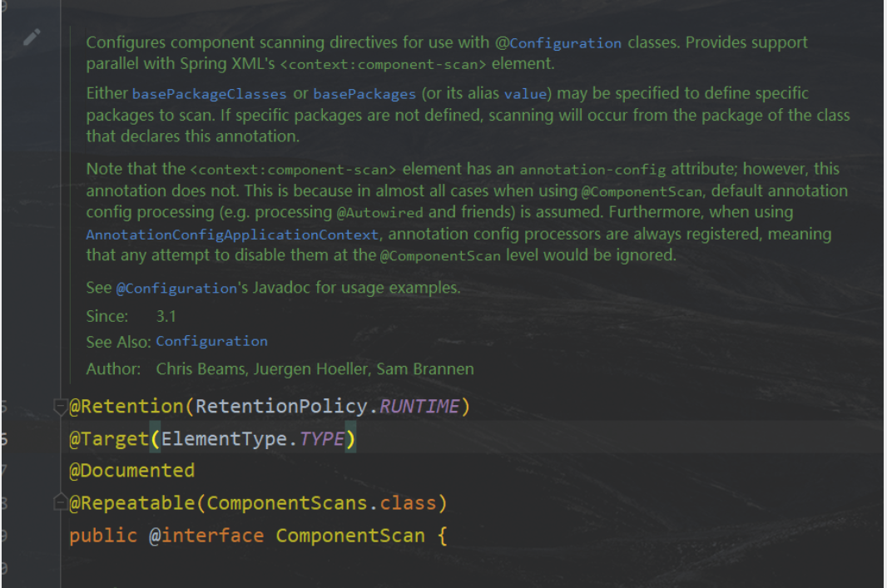This screenshot has height=588, width=887.
Task: Follow the basePackages doc link
Action: click(x=364, y=94)
